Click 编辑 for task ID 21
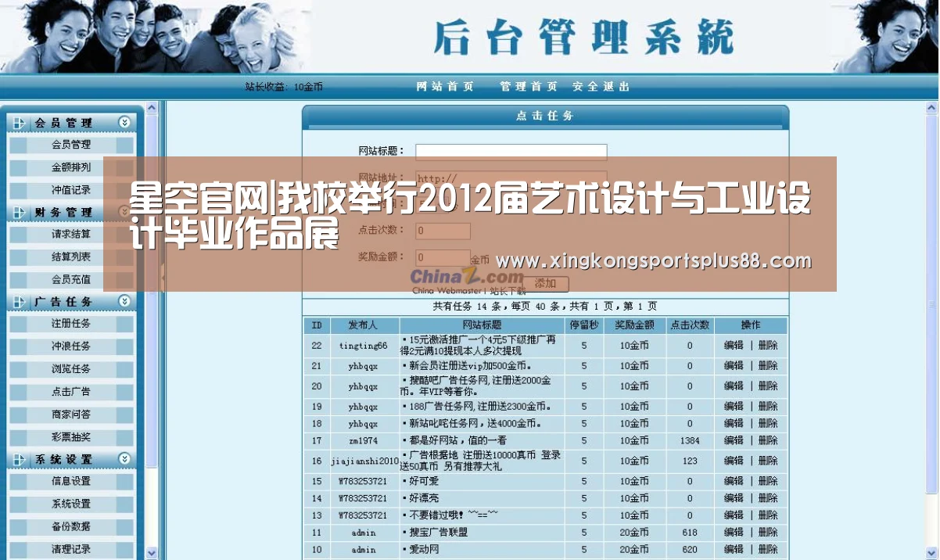This screenshot has height=560, width=940. click(734, 365)
